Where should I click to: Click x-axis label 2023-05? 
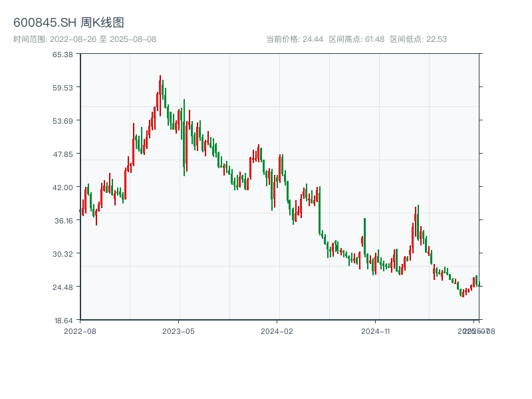coord(178,331)
